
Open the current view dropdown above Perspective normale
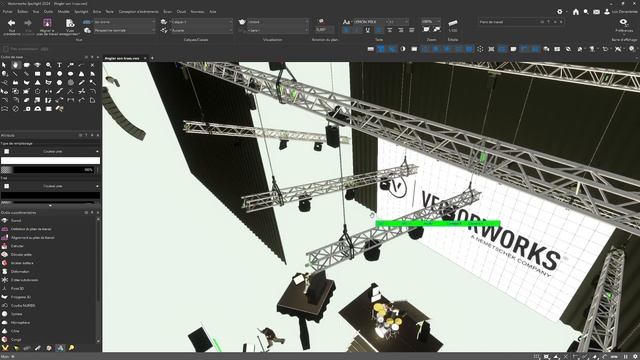coord(124,22)
